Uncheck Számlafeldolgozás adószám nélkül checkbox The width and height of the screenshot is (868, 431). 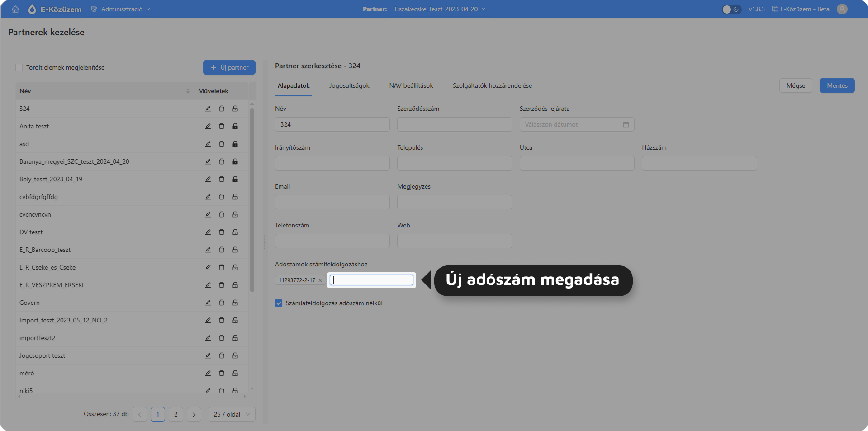[x=279, y=303]
